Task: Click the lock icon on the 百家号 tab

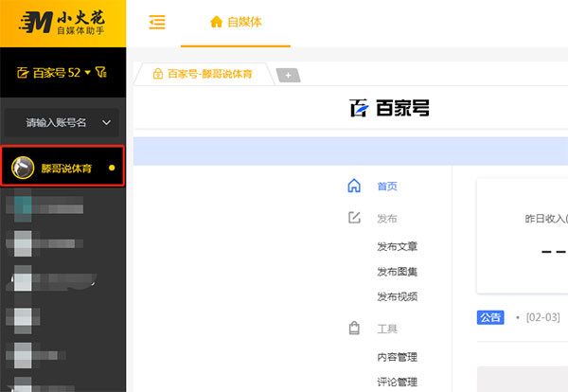Action: tap(157, 74)
